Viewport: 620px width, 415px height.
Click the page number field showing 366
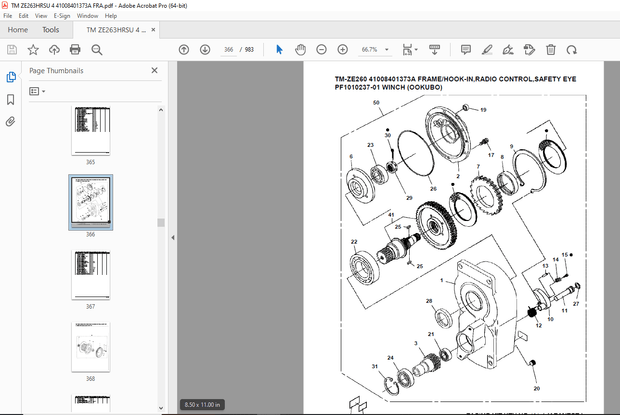(229, 49)
